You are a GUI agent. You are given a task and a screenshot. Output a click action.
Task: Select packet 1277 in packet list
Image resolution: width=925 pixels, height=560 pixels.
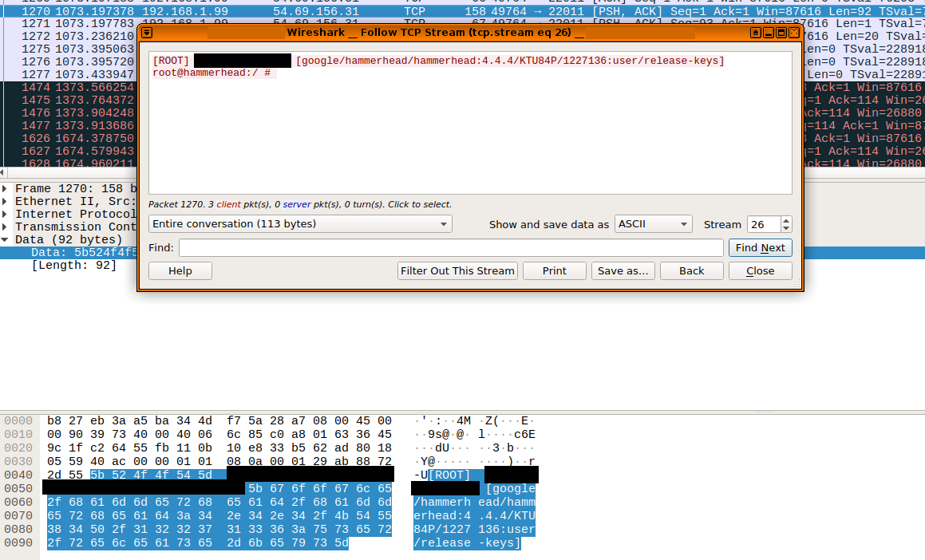point(69,75)
